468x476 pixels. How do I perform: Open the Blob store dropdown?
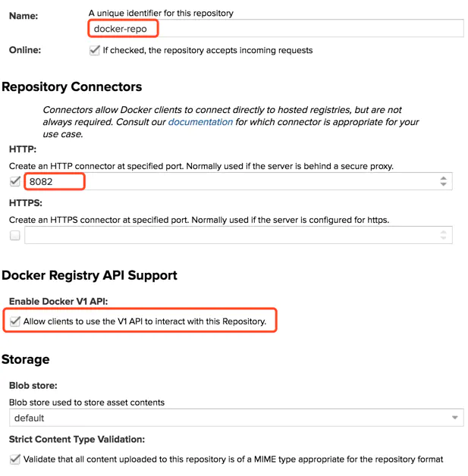pyautogui.click(x=237, y=418)
